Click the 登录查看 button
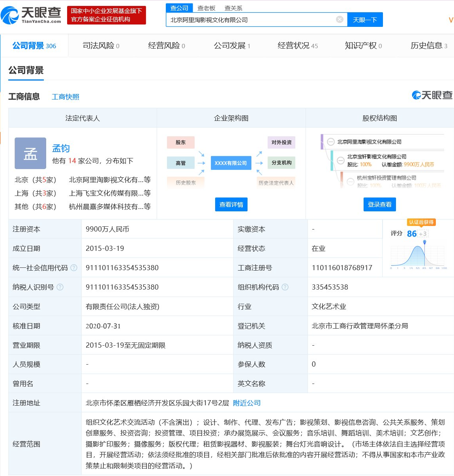454x476 pixels. tap(379, 205)
